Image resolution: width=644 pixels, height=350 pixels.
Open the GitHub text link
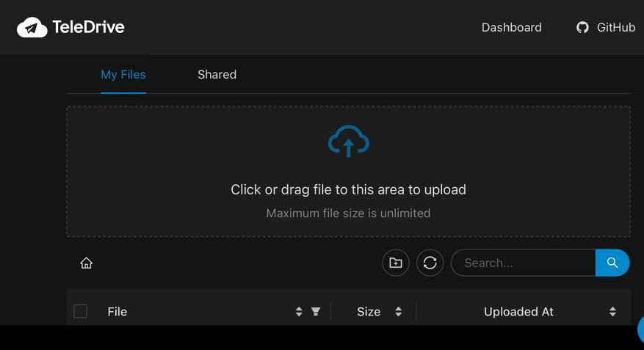615,27
